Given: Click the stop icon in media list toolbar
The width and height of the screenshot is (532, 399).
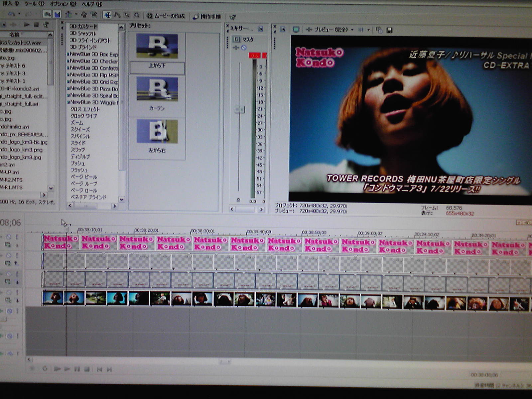Looking at the screenshot, I should [x=36, y=25].
